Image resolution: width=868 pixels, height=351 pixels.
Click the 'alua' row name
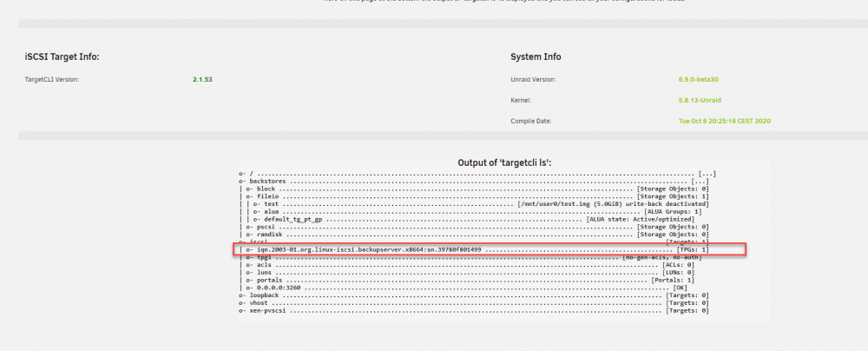(x=271, y=212)
